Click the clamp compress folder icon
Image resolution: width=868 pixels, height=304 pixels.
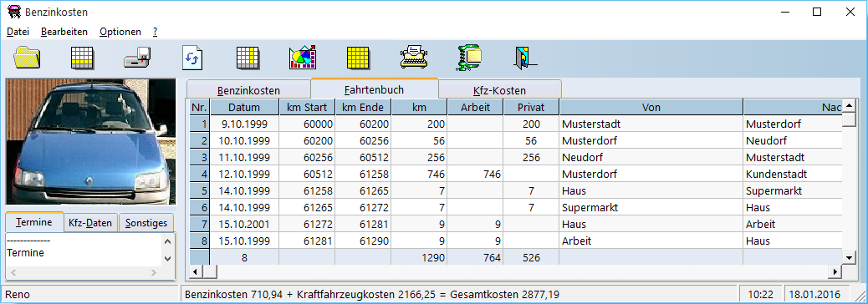(x=469, y=58)
